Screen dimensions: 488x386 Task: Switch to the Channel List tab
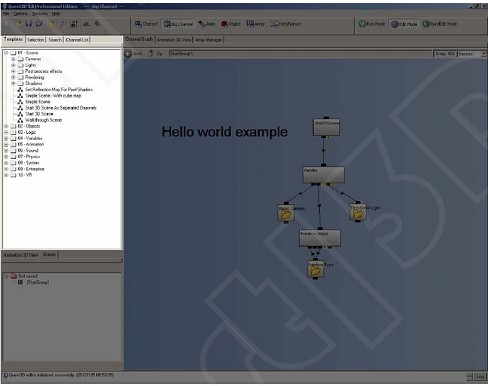[77, 40]
